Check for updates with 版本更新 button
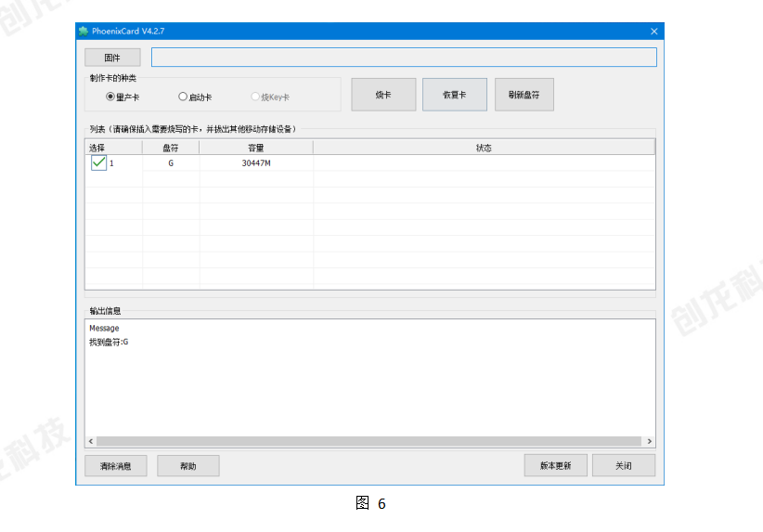Image resolution: width=763 pixels, height=532 pixels. pyautogui.click(x=556, y=465)
